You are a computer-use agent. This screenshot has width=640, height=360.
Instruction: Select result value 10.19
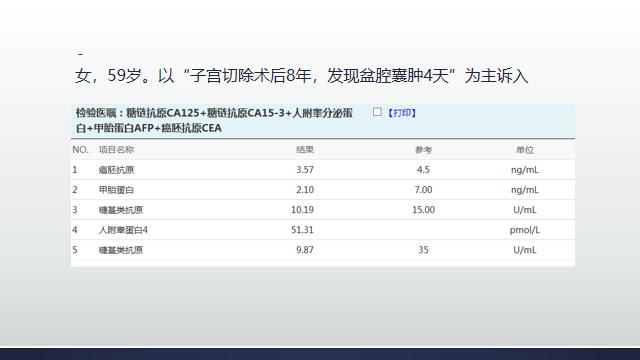pyautogui.click(x=302, y=210)
